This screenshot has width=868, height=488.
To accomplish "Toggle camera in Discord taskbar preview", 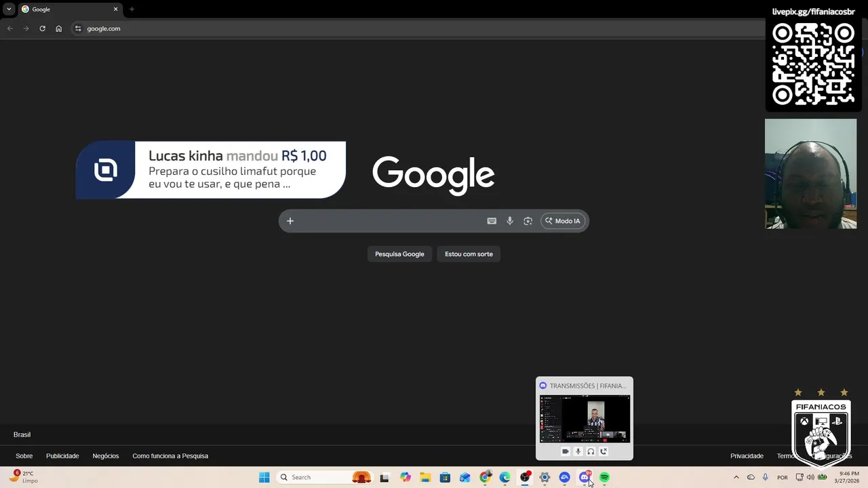I will pyautogui.click(x=566, y=451).
